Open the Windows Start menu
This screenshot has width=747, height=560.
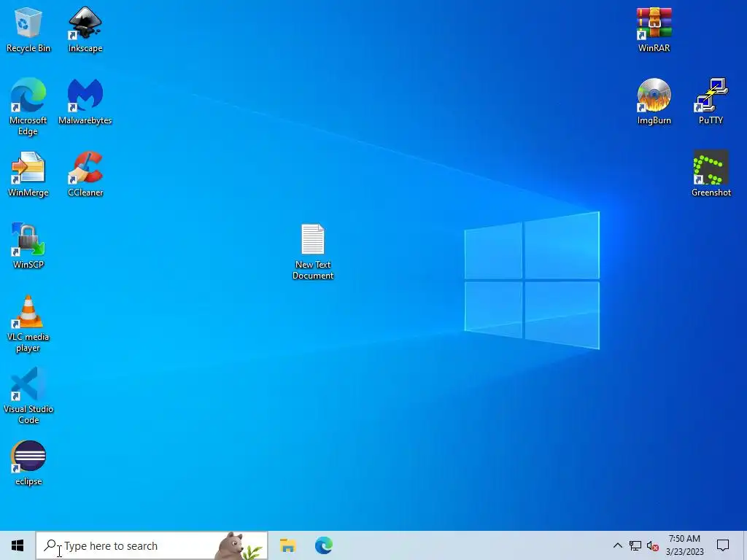click(x=18, y=545)
